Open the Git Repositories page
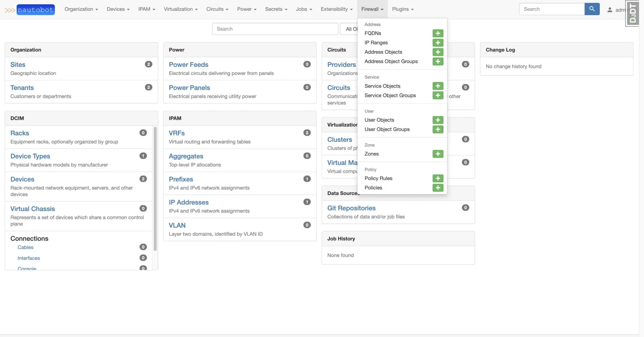Screen dimensions: 644x337 coord(351,208)
